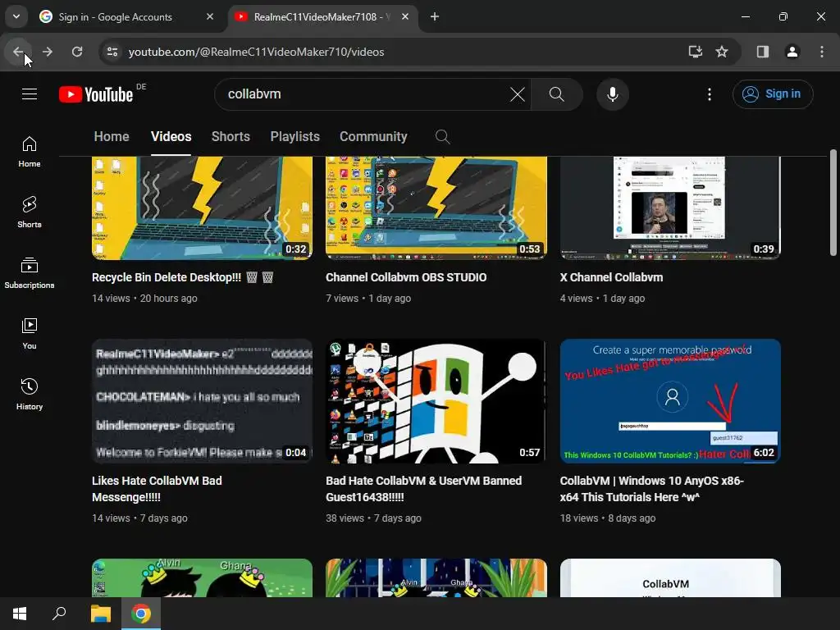Click title Likes Hate CollabVM Bad Messenge
The height and width of the screenshot is (630, 840).
[157, 489]
